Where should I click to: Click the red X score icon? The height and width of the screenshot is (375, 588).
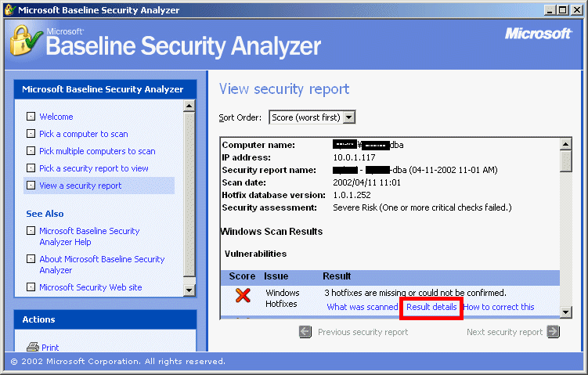pos(243,295)
